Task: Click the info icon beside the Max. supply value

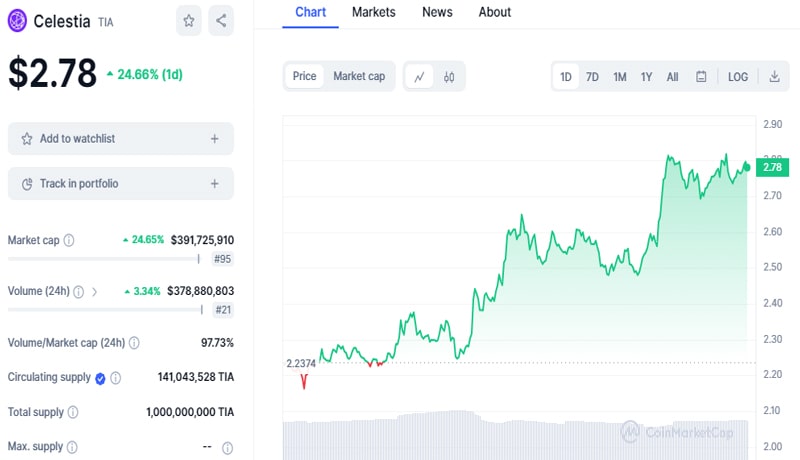Action: click(228, 448)
